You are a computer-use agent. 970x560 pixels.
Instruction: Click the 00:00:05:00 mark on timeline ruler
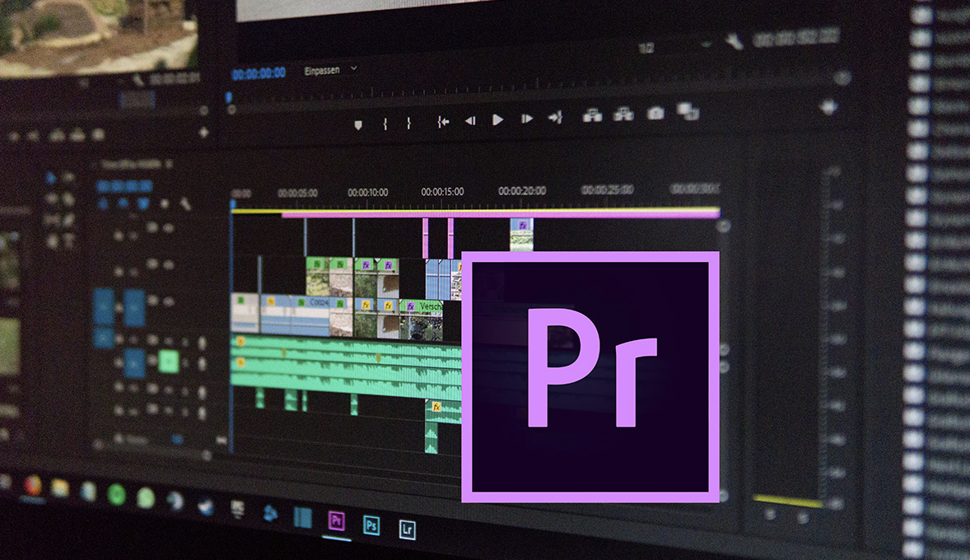tap(297, 194)
